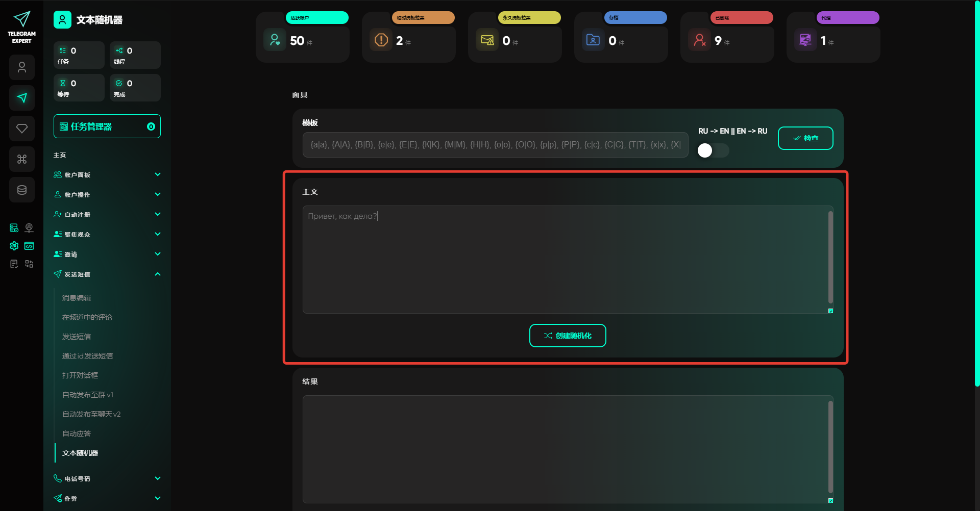The image size is (980, 511).
Task: Select 自动发布至群 v1 menu item
Action: 88,395
